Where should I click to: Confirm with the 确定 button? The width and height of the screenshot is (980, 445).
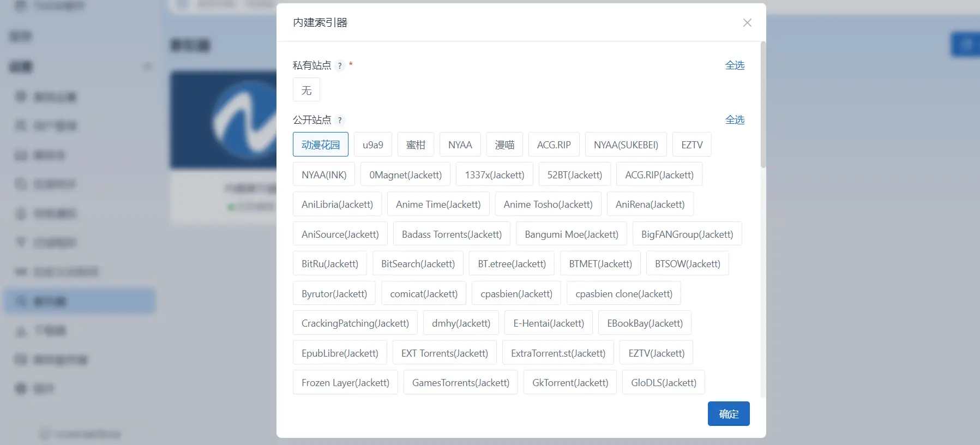pyautogui.click(x=729, y=414)
